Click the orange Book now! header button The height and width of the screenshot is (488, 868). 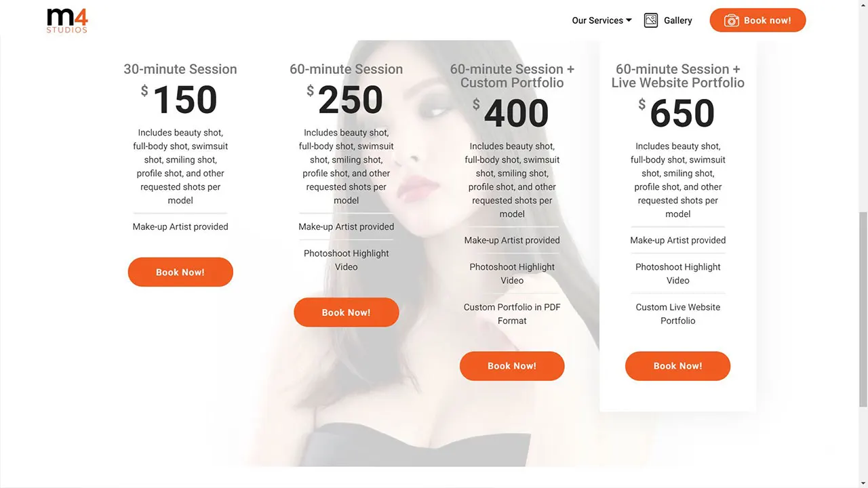tap(757, 20)
